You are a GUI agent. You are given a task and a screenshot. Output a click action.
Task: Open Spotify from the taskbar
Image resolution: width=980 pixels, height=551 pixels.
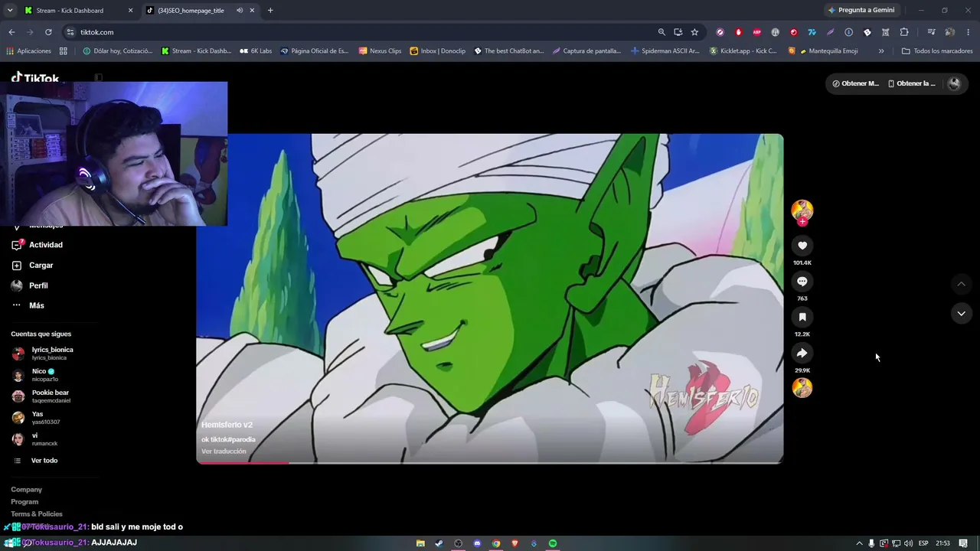point(553,543)
